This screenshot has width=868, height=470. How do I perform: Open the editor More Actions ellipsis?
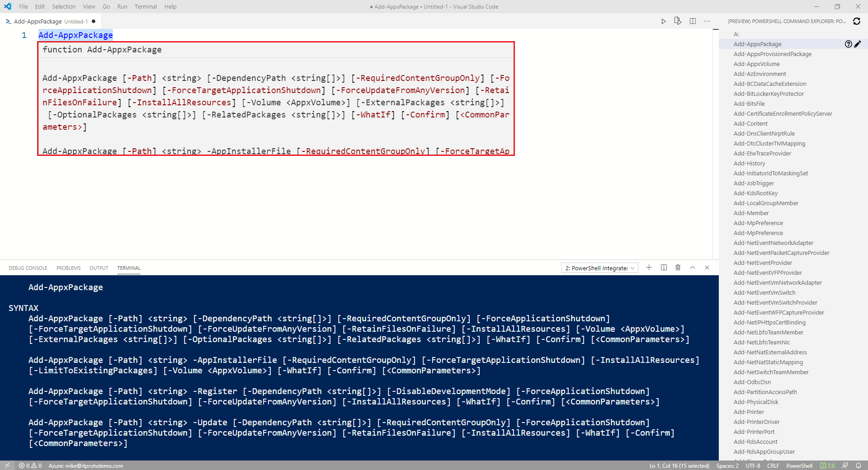click(x=707, y=21)
